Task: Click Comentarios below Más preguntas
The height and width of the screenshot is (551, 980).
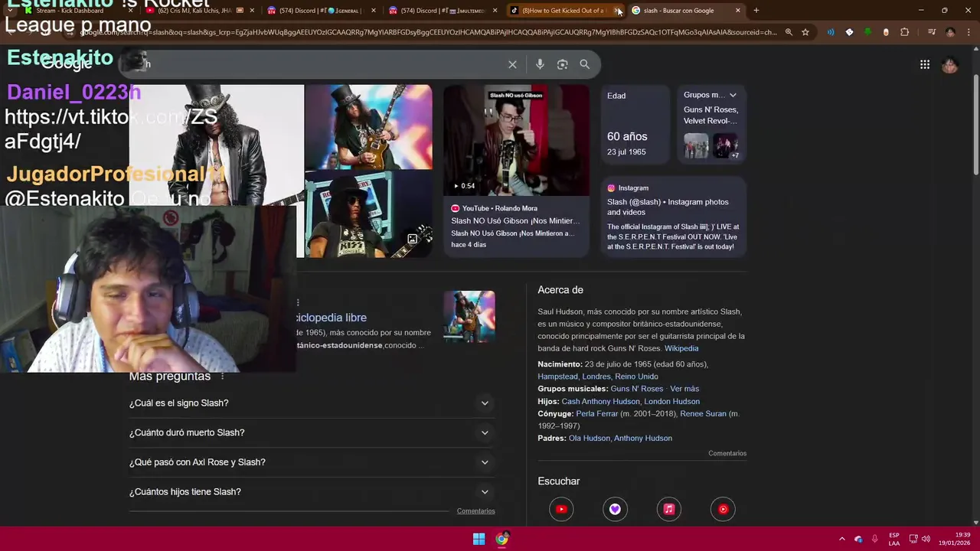Action: click(475, 511)
